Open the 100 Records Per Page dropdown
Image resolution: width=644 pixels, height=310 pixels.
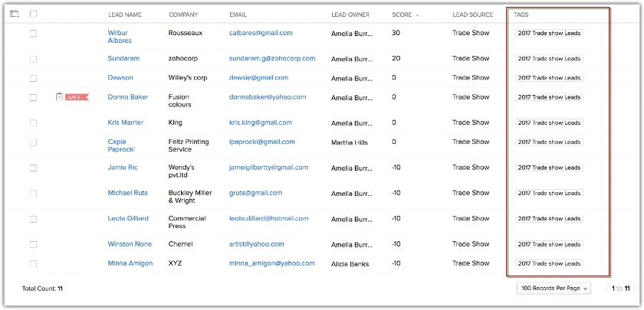pyautogui.click(x=554, y=289)
